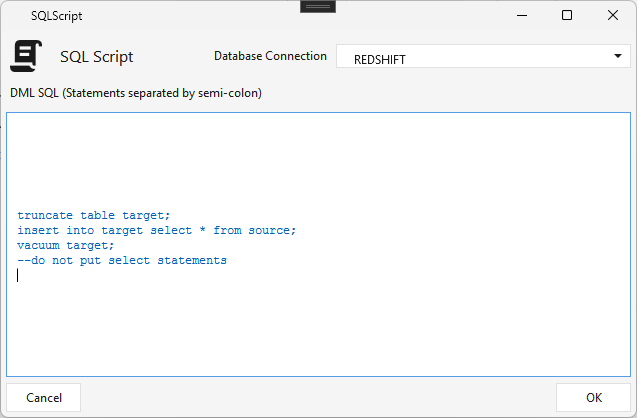Click the 'vacuum target;' line
This screenshot has width=637, height=418.
click(65, 245)
